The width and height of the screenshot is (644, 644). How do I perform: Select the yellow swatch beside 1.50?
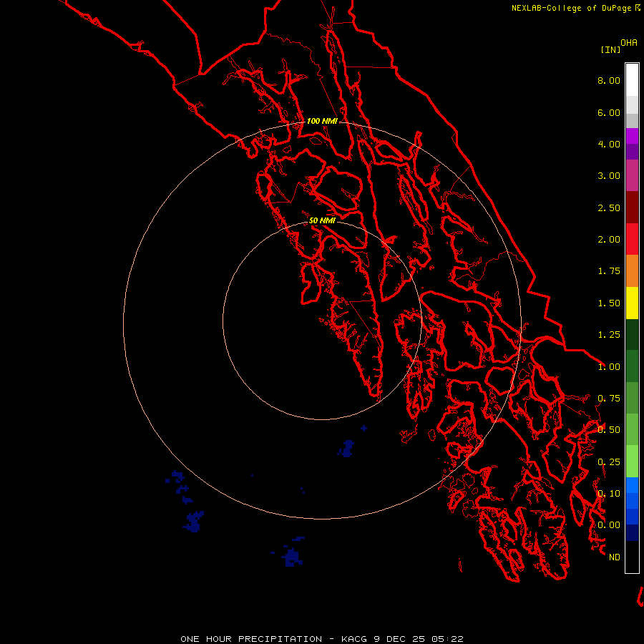(x=632, y=303)
